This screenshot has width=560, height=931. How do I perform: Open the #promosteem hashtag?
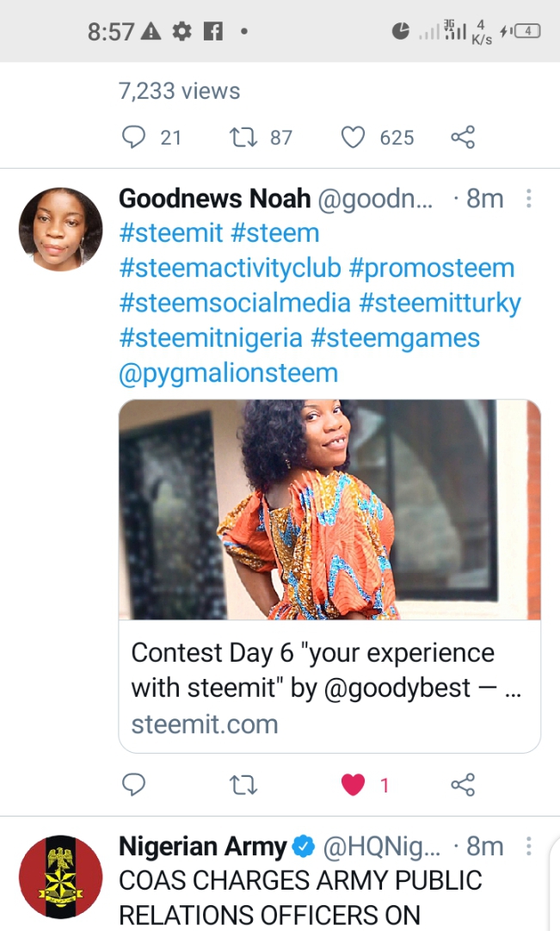tap(432, 268)
